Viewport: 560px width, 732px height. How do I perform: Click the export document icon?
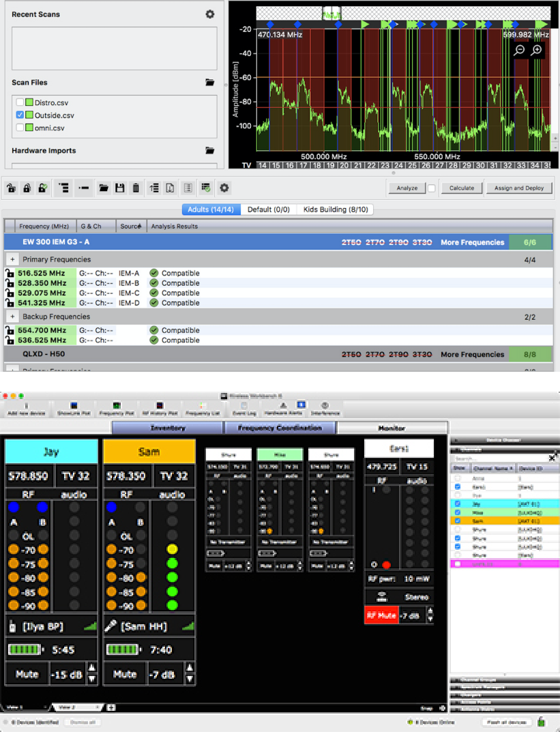pyautogui.click(x=171, y=188)
